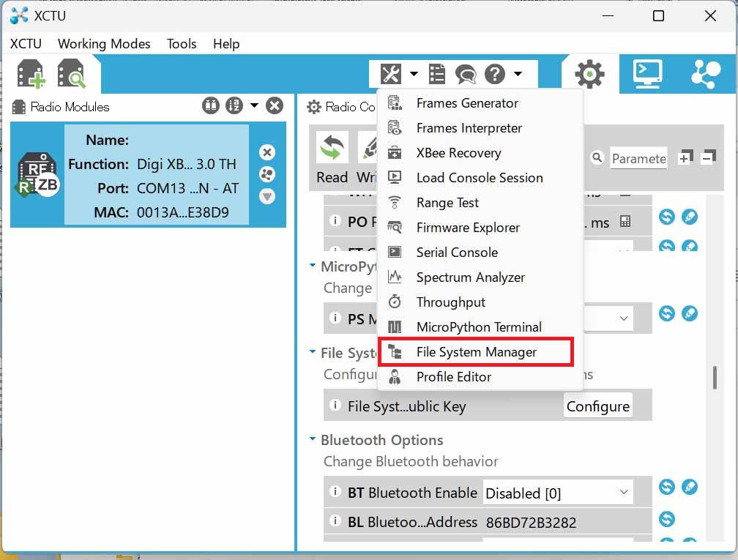This screenshot has height=560, width=738.
Task: Click the Add radio module icon
Action: coord(31,74)
